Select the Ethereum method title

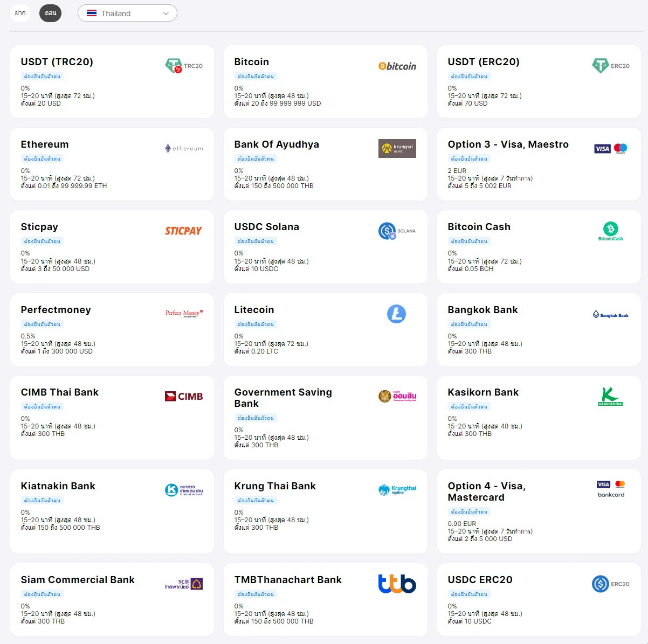tap(45, 144)
